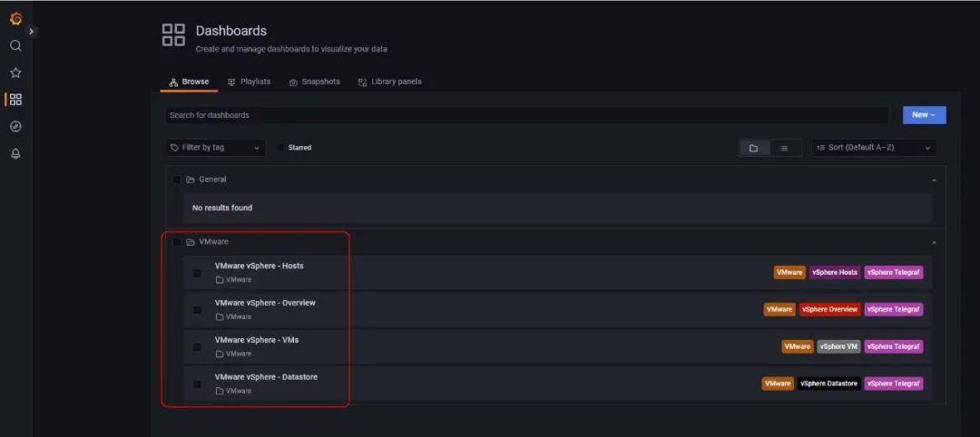Select the General folder checkbox
The width and height of the screenshot is (980, 437).
pyautogui.click(x=177, y=180)
